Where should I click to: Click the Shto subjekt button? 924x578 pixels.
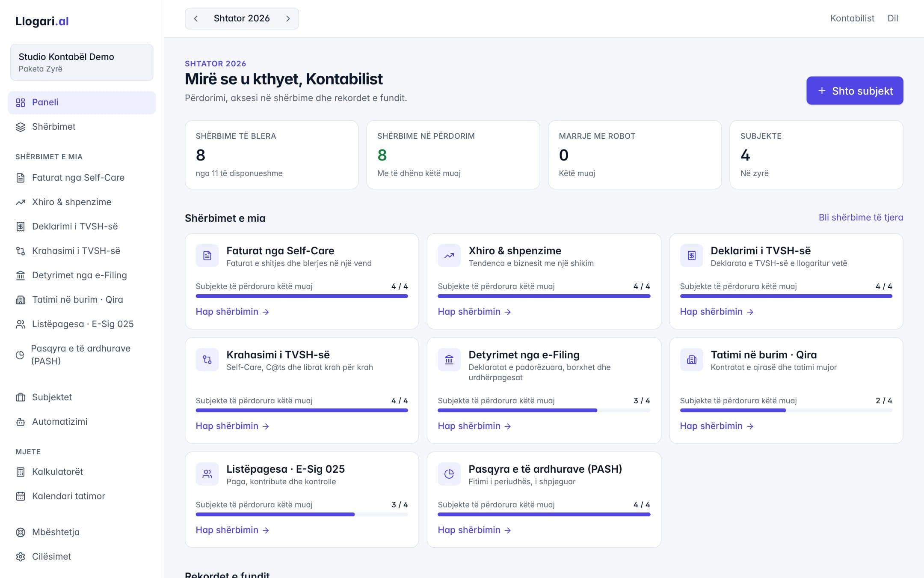pos(855,91)
